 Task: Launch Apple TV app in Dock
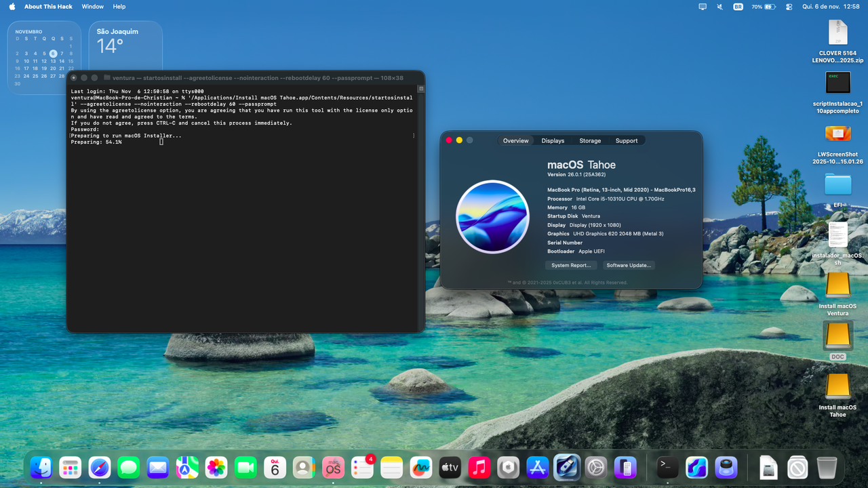[x=450, y=467]
